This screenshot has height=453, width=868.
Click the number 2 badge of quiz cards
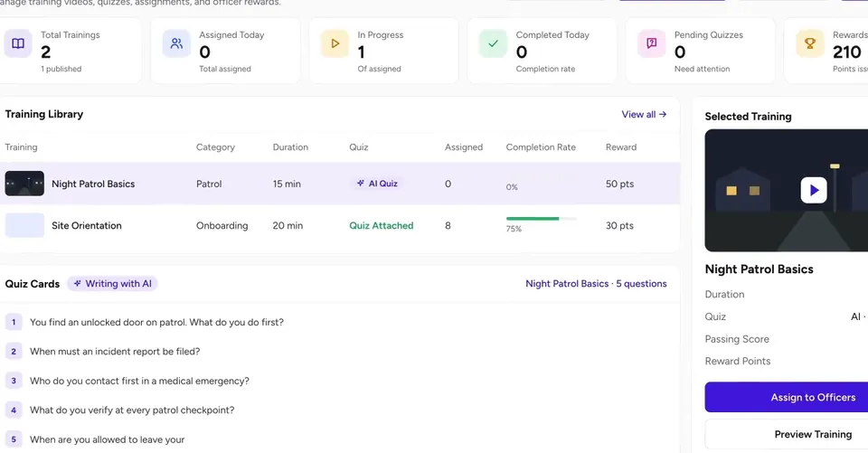click(14, 351)
